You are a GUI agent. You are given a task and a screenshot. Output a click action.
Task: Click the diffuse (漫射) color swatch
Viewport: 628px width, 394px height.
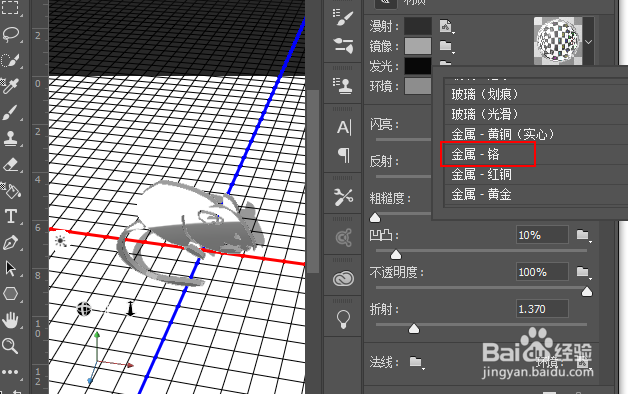(418, 26)
